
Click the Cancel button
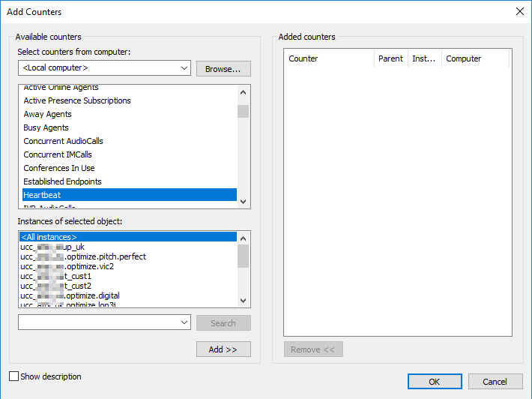[x=495, y=382]
